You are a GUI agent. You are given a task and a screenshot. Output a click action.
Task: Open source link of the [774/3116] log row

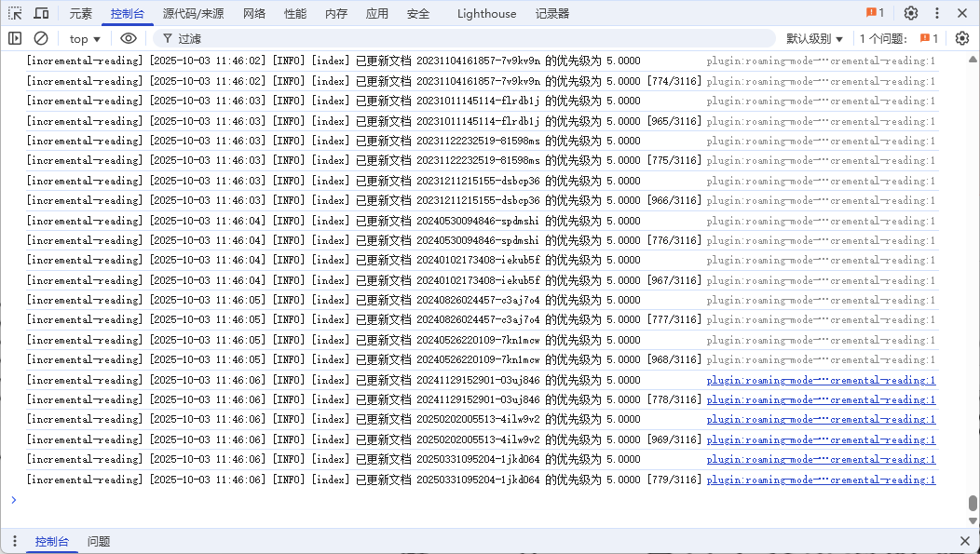822,81
